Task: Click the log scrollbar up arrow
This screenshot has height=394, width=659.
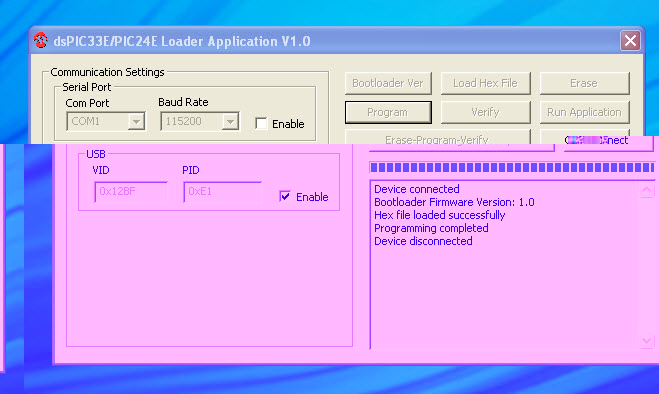Action: pos(647,190)
